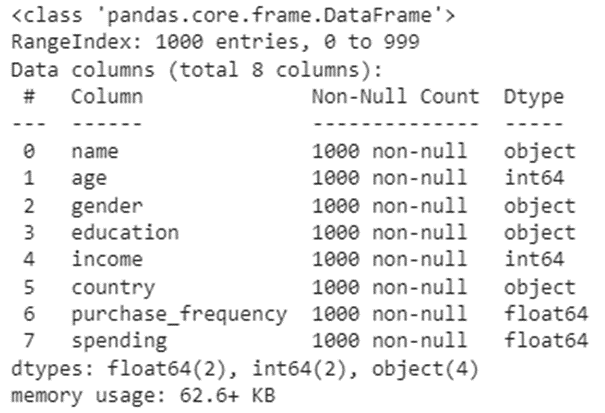Select the 'purchase_frequency' column label

pyautogui.click(x=179, y=314)
